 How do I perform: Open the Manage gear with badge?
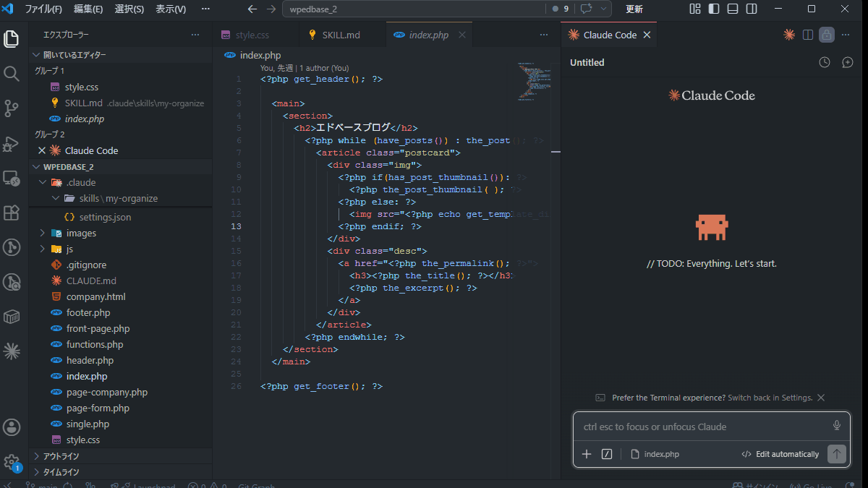point(12,462)
